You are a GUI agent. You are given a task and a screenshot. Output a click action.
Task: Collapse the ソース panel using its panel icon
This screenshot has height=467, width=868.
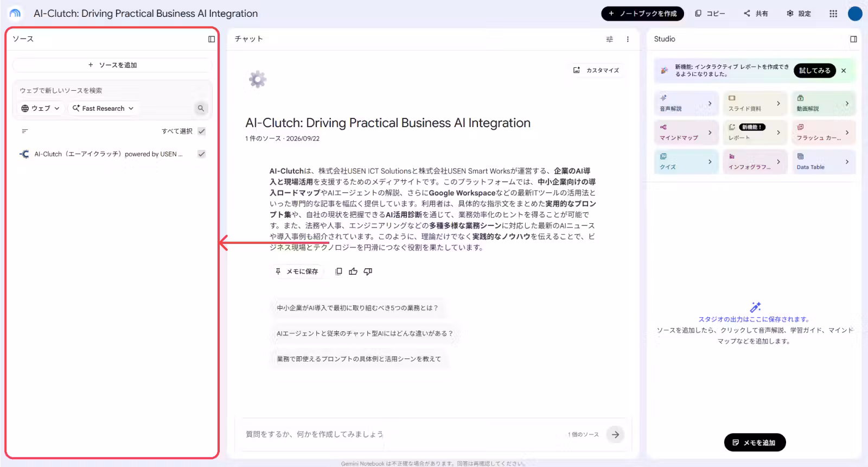coord(212,39)
